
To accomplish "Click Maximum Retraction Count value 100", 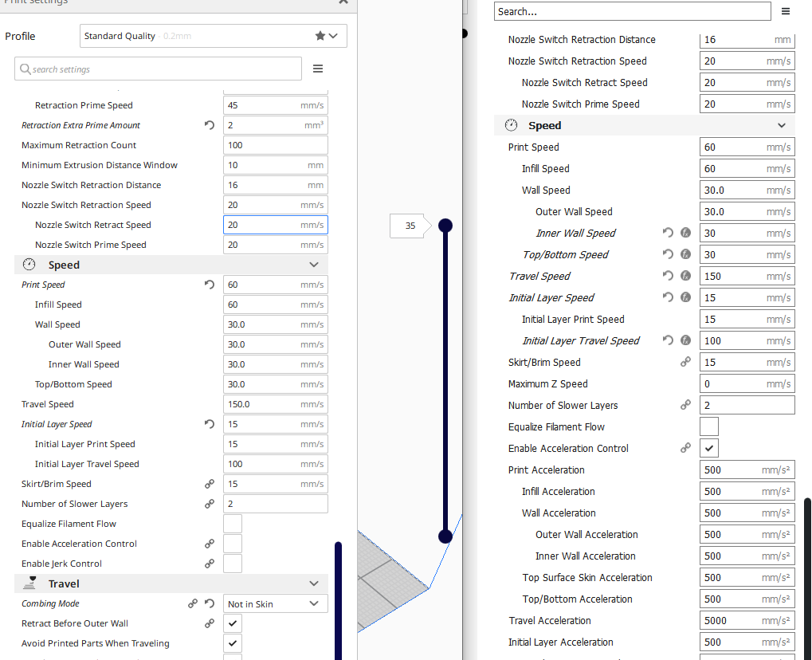I will pyautogui.click(x=276, y=145).
